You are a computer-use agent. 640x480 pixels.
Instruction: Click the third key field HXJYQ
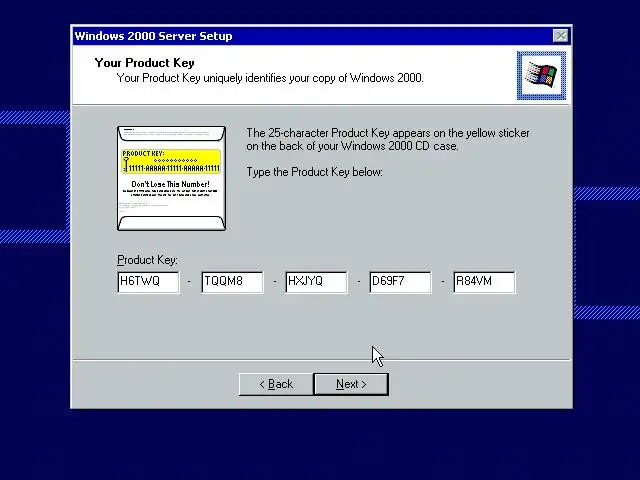(316, 282)
